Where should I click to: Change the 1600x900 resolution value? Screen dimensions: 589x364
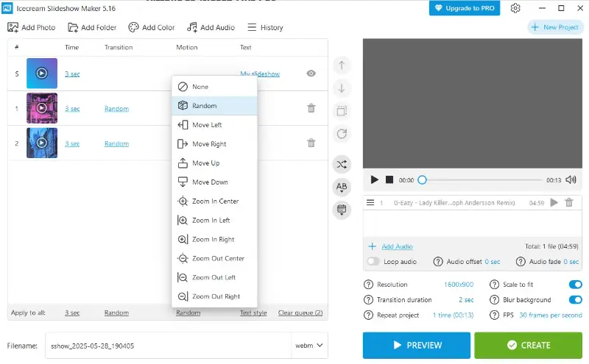pos(459,285)
